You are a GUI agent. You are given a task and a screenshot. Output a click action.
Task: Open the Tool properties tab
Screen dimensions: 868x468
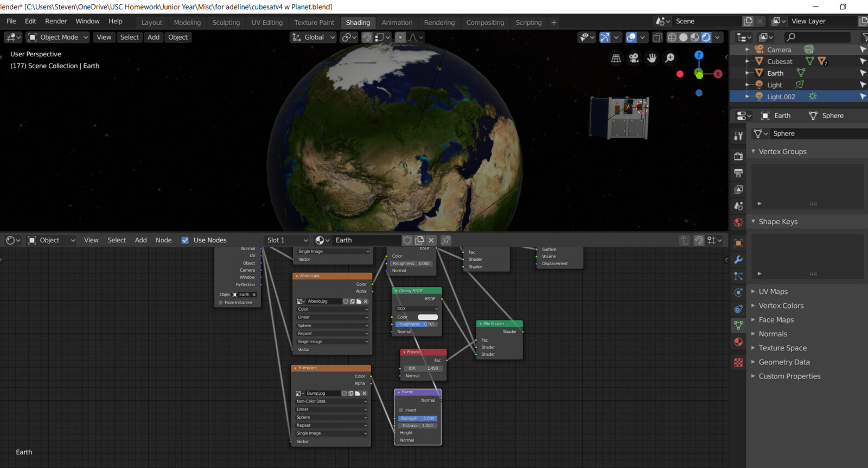[738, 136]
